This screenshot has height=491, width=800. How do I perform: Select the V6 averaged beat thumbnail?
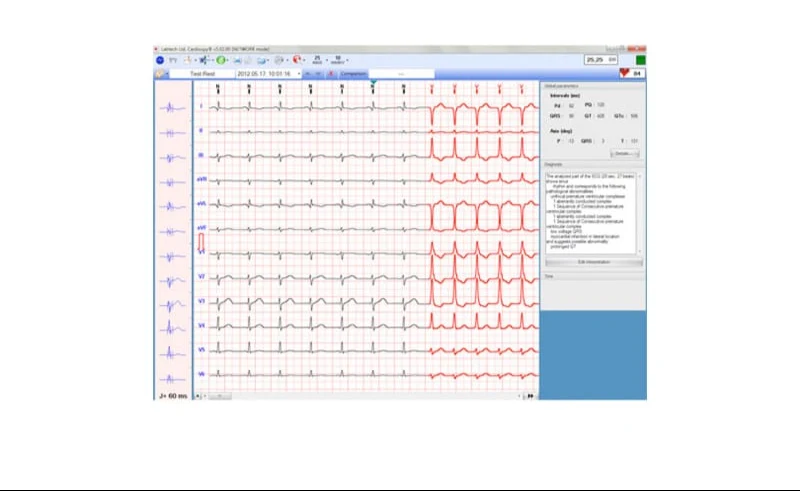(x=172, y=379)
